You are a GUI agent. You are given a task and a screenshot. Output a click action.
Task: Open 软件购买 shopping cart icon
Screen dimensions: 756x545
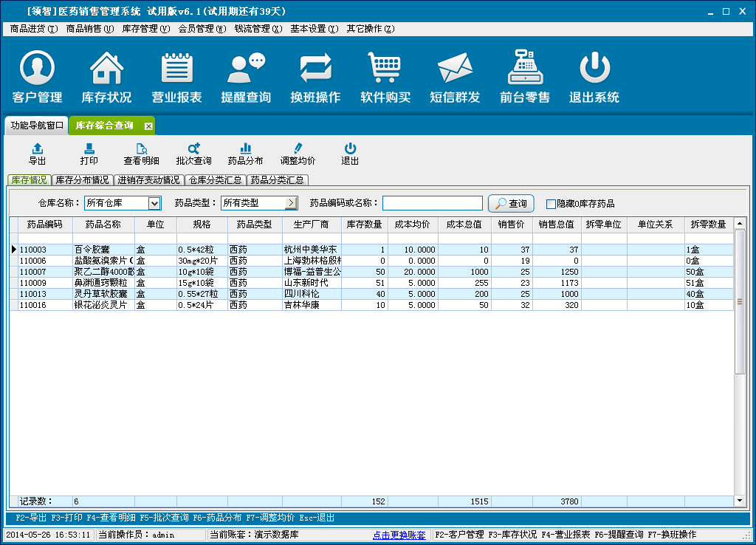pyautogui.click(x=385, y=69)
